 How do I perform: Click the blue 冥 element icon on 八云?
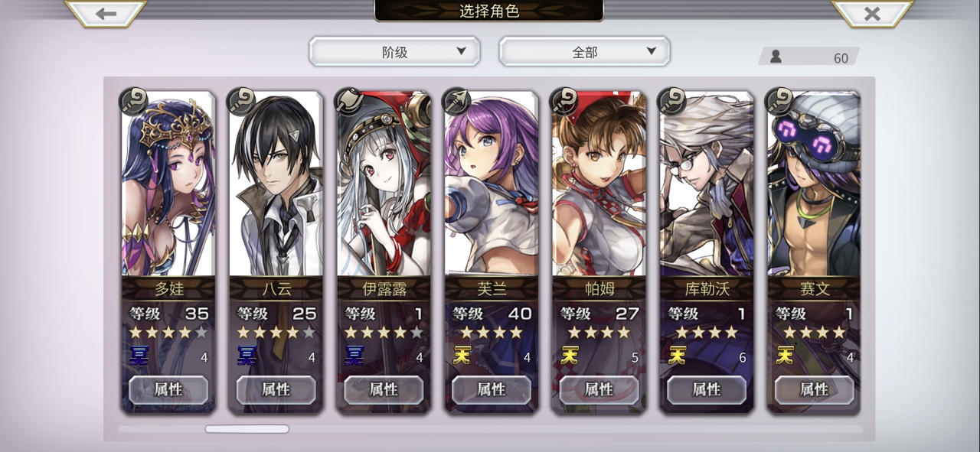[247, 356]
